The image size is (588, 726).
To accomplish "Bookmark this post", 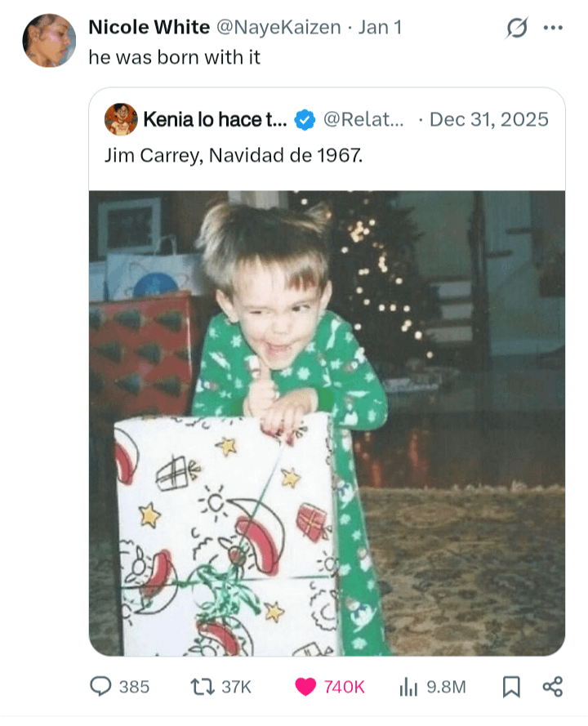I will coord(511,687).
